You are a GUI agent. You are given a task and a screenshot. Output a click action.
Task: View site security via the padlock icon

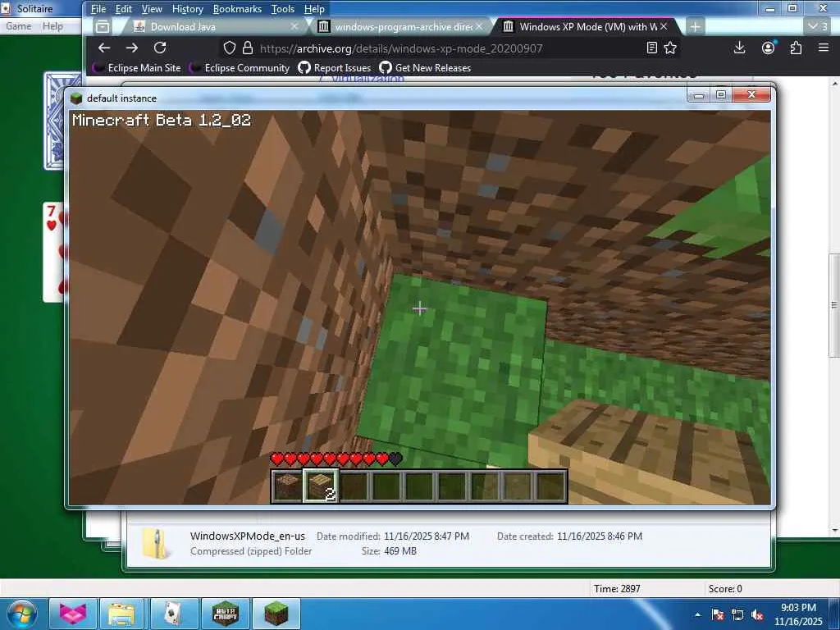[248, 48]
